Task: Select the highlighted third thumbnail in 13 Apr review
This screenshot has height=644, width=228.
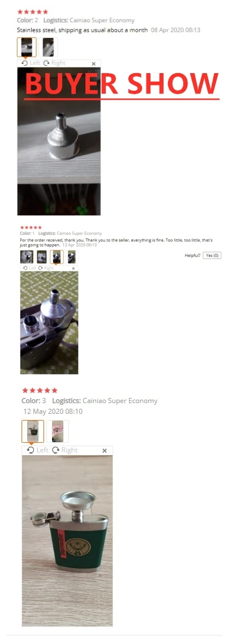Action: [57, 257]
